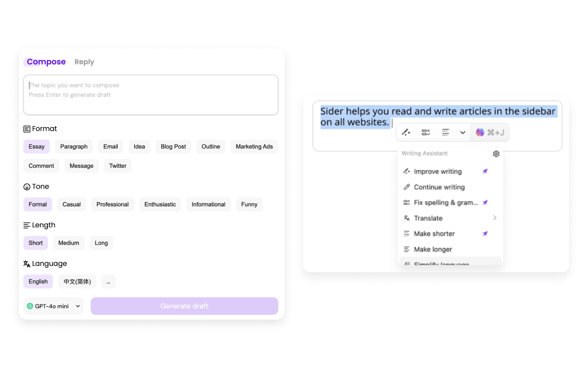Open the GPT-4o mini model selector
Screen dimensions: 588x367
pyautogui.click(x=53, y=306)
